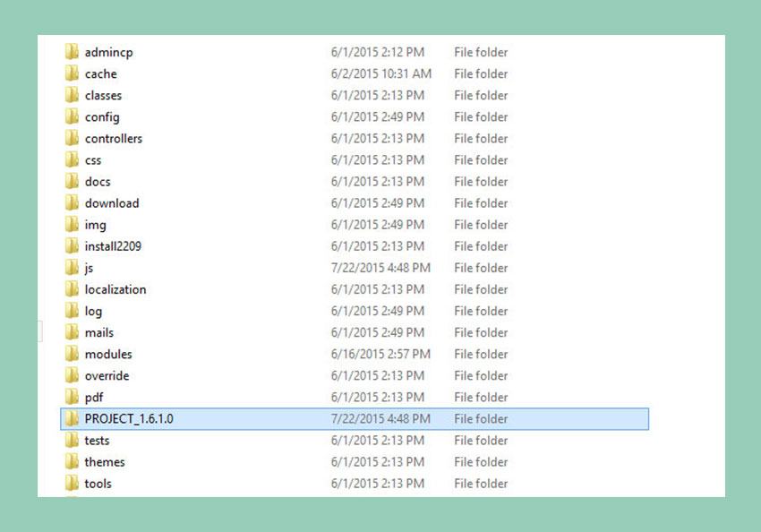Select the config folder icon
The image size is (761, 532).
tap(72, 116)
